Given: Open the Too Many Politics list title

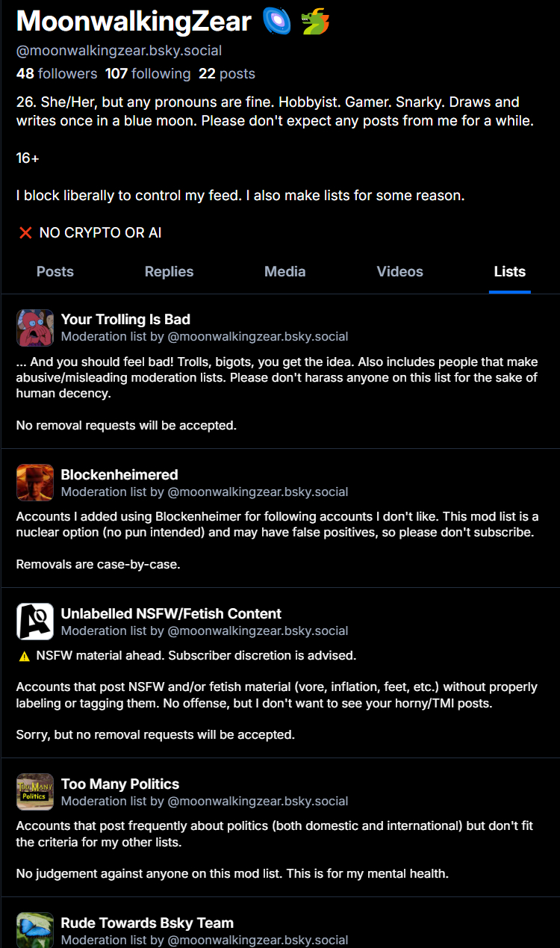Looking at the screenshot, I should (120, 784).
